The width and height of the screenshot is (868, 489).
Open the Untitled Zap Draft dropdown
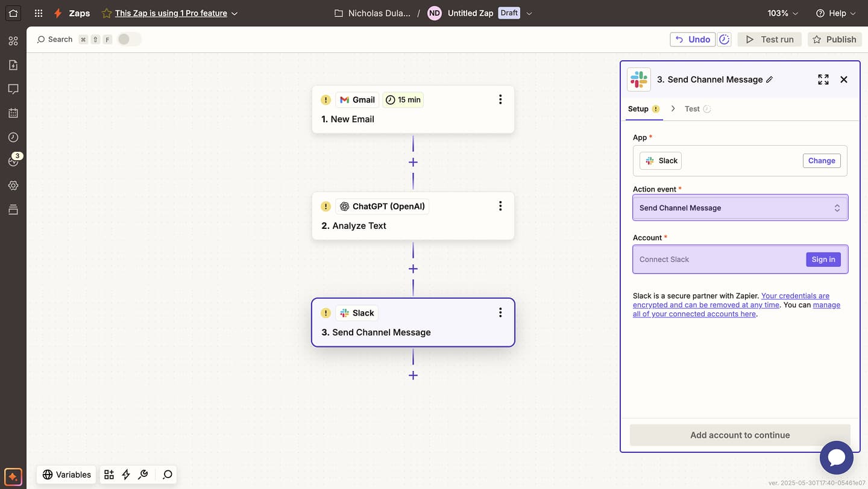(x=529, y=13)
